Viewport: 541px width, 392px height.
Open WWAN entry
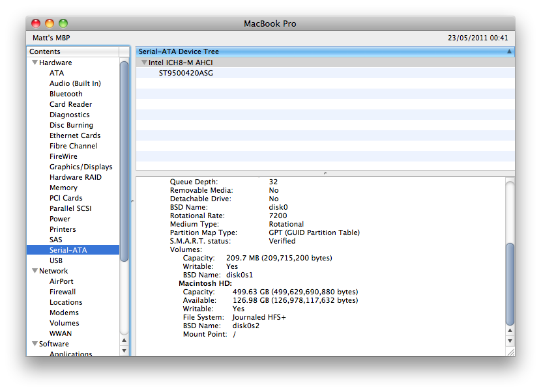(61, 333)
